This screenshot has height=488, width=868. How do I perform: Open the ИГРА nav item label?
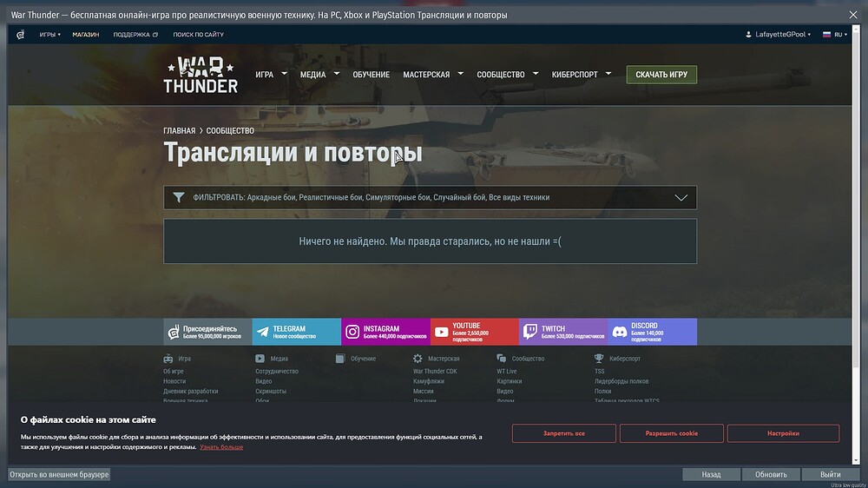[x=264, y=74]
